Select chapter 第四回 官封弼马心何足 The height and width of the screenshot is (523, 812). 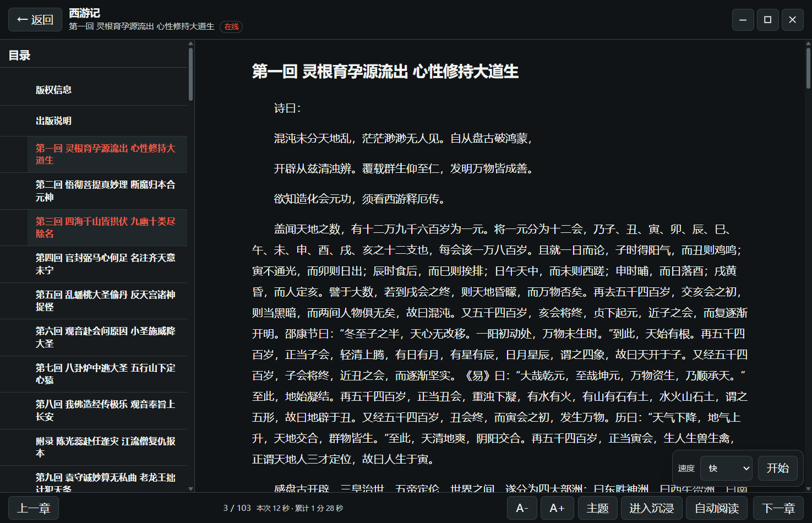point(94,264)
